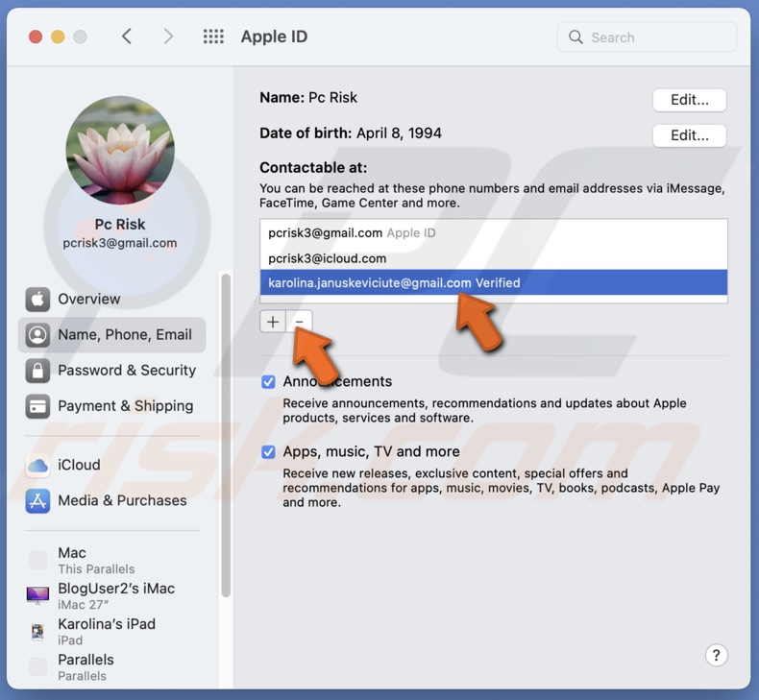The width and height of the screenshot is (759, 700).
Task: Click the iCloud cloud icon
Action: point(37,466)
